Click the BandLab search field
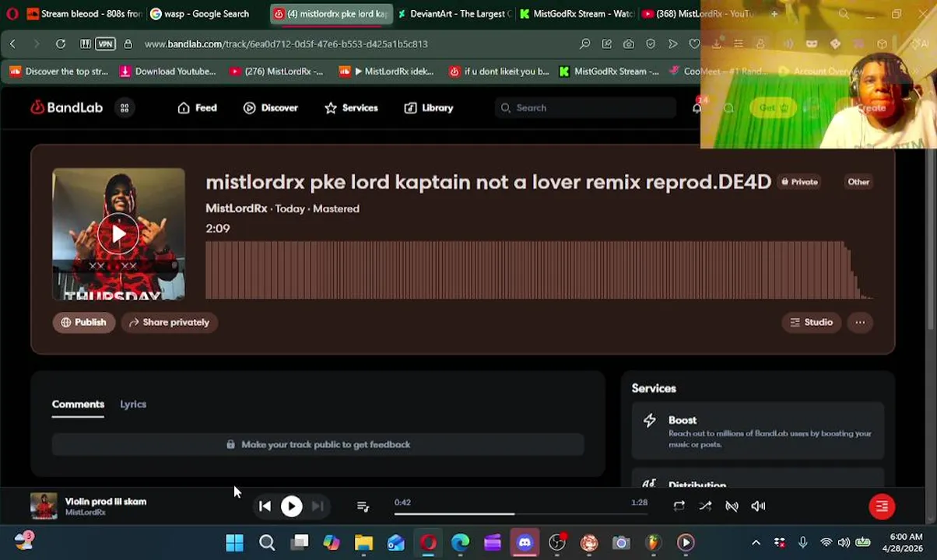 pos(585,108)
